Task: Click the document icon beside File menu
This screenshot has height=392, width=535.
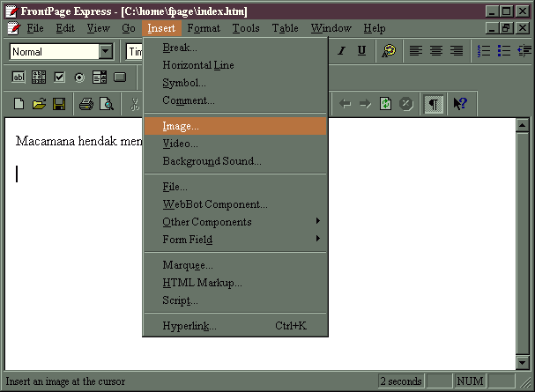Action: [13, 28]
